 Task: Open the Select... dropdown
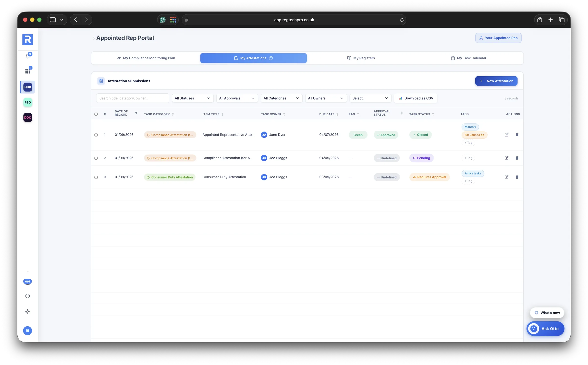pos(370,98)
